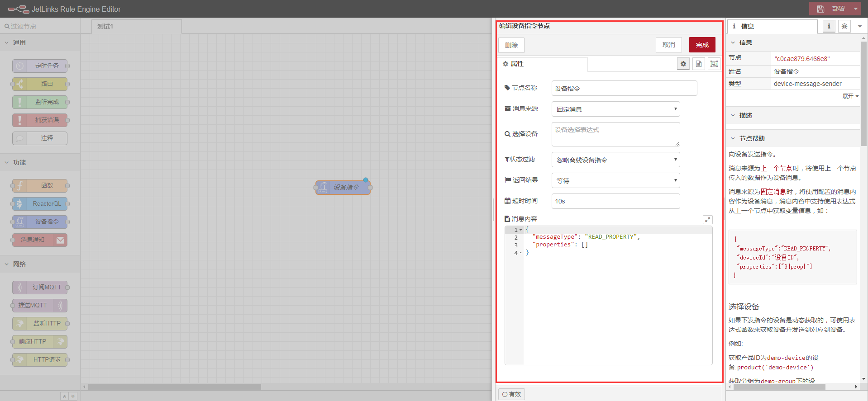Select the 消息通知 node in palette
868x401 pixels.
pos(39,240)
